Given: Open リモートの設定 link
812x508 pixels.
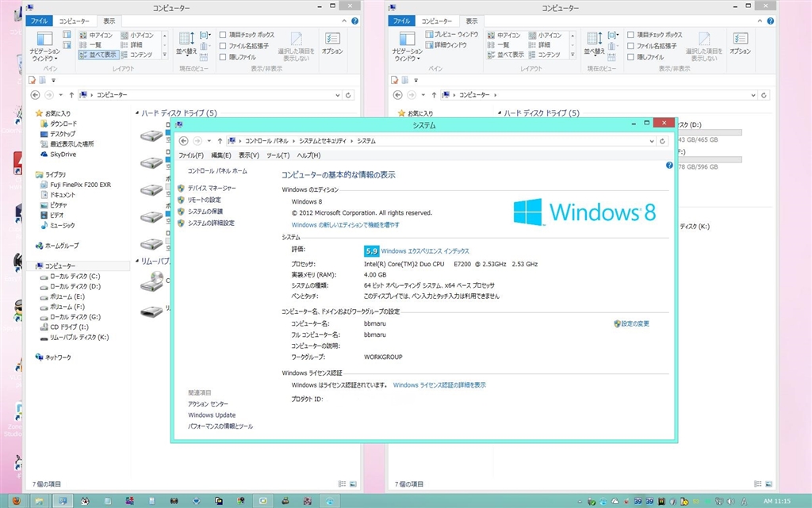Looking at the screenshot, I should coord(204,200).
